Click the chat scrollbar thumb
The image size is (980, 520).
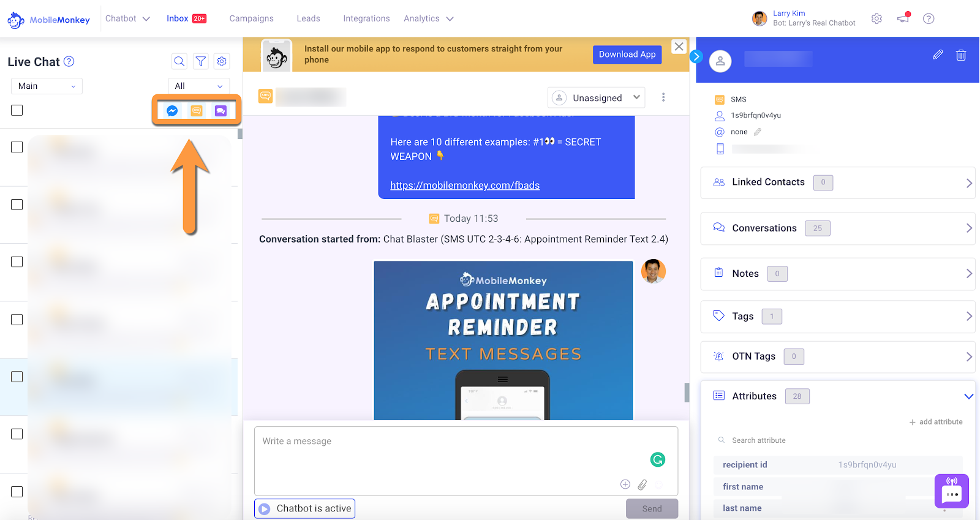[x=687, y=392]
